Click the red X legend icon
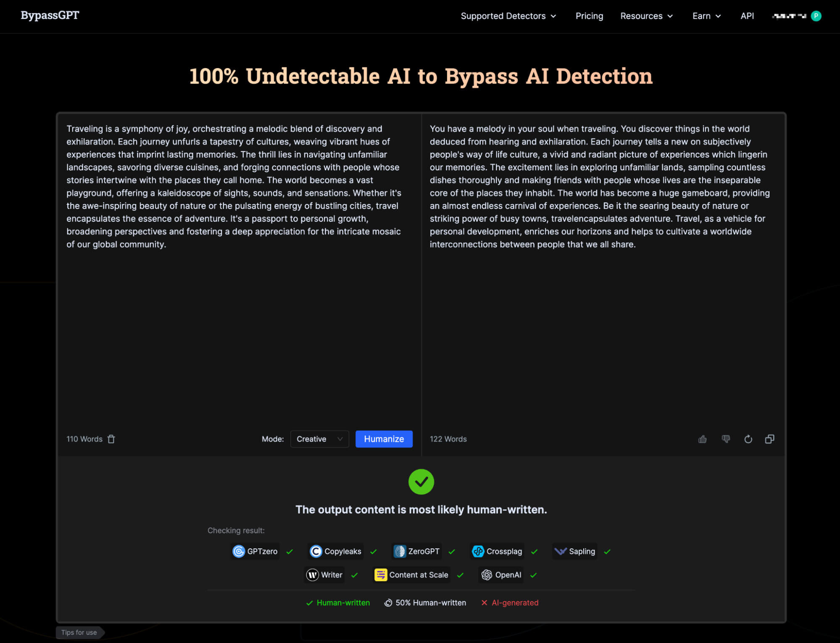The image size is (840, 643). (x=484, y=603)
